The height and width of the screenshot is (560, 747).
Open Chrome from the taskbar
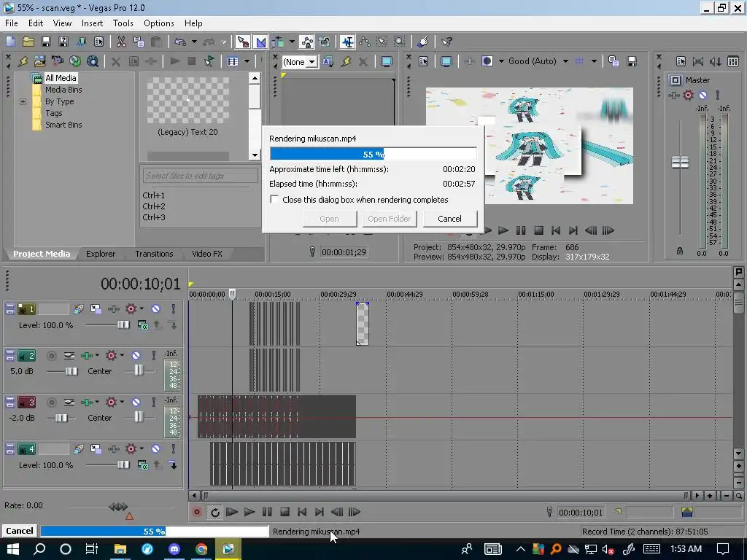point(201,549)
